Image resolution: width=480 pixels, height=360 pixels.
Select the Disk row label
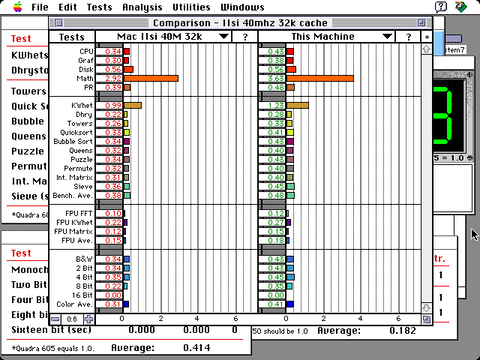click(x=86, y=69)
